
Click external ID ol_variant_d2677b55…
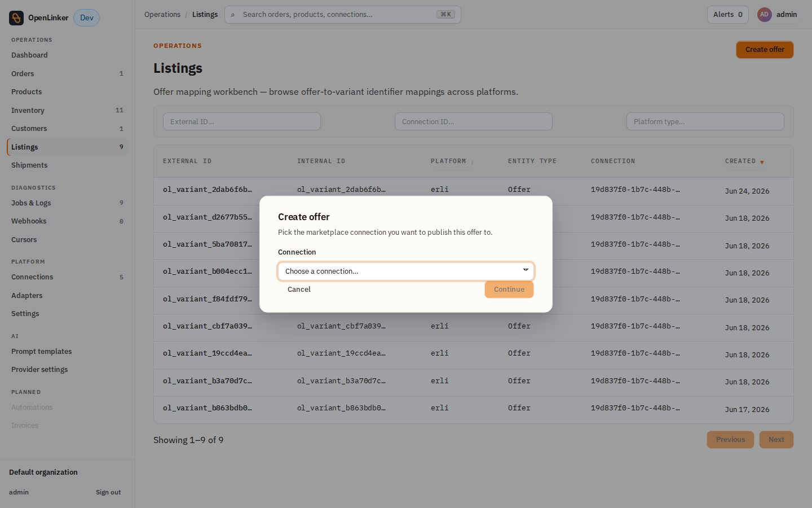[208, 217]
